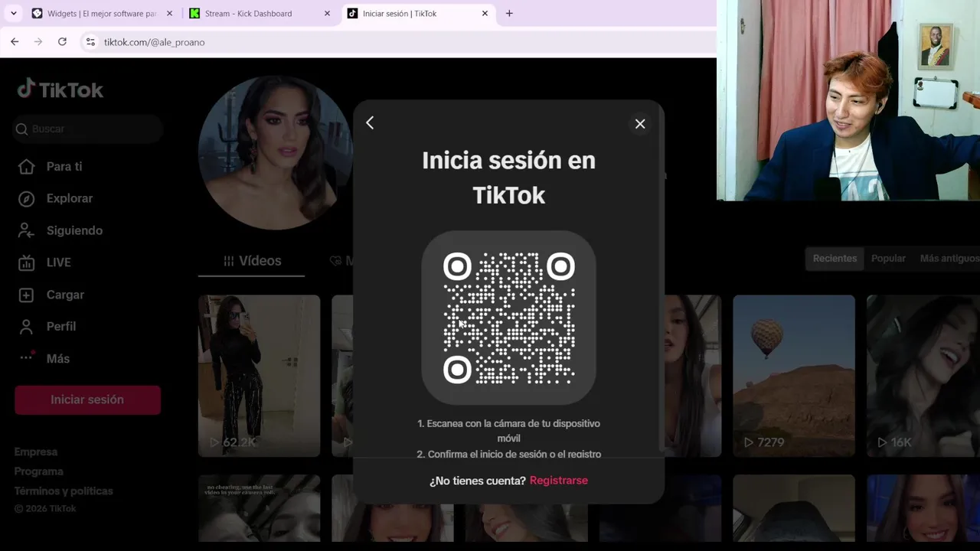Viewport: 980px width, 551px height.
Task: Click the 'Escanea con la cámara' instruction text
Action: coord(508,431)
